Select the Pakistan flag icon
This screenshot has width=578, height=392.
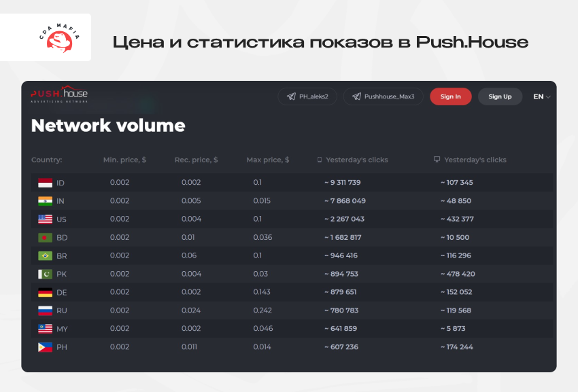tap(46, 274)
